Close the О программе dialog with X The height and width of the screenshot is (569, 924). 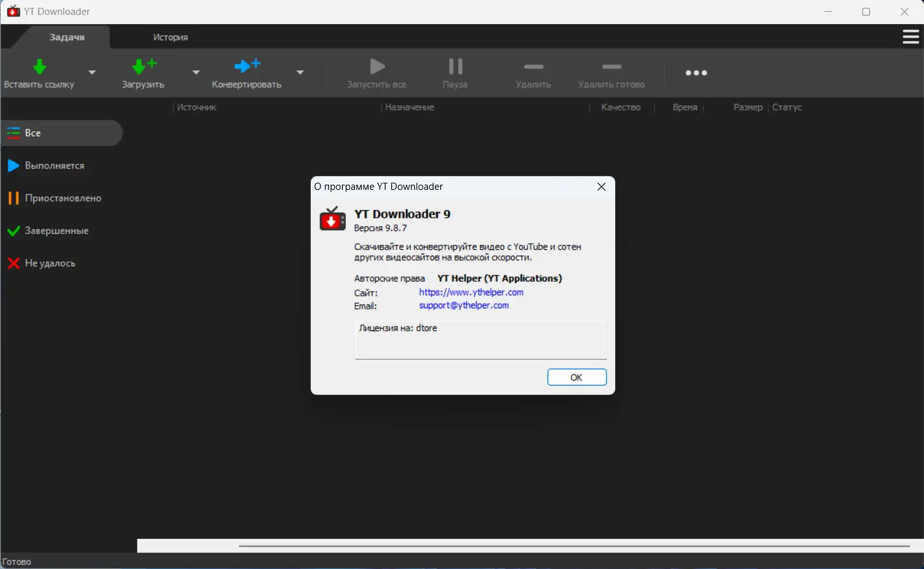tap(601, 187)
